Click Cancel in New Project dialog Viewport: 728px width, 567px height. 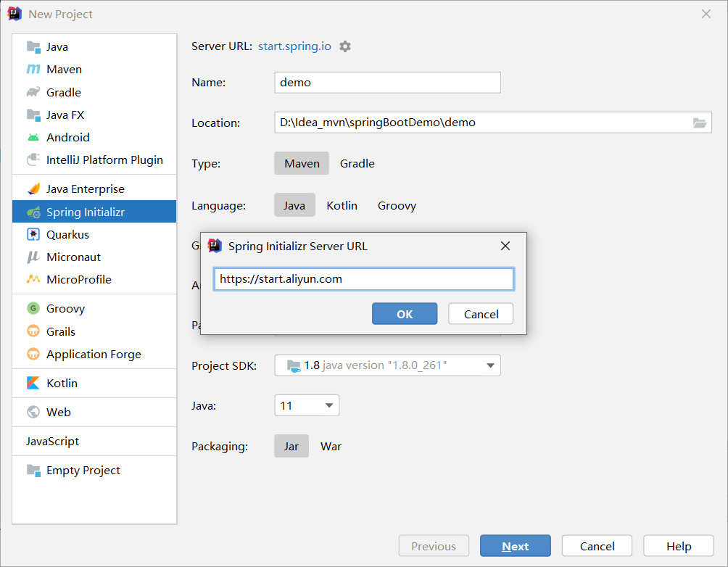(x=597, y=546)
